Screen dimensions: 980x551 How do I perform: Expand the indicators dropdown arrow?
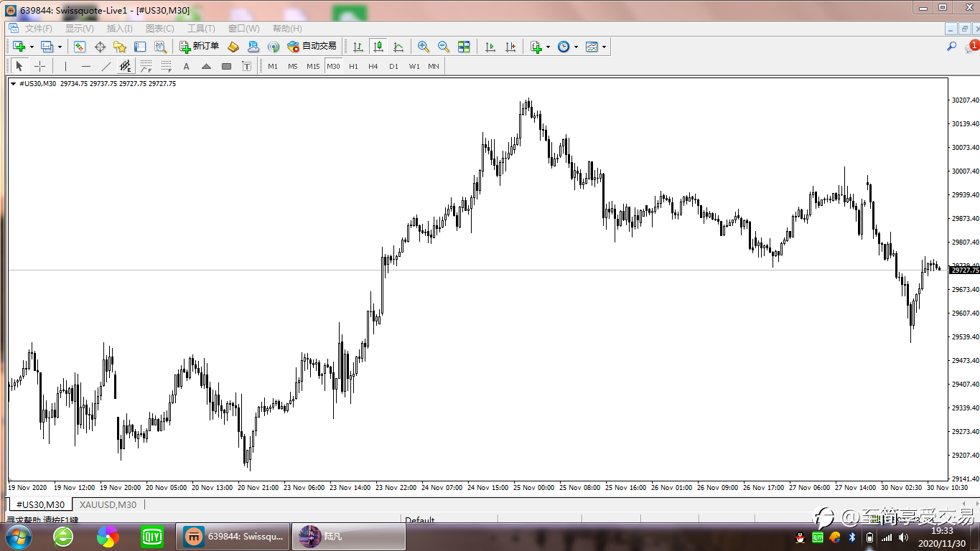(x=548, y=47)
